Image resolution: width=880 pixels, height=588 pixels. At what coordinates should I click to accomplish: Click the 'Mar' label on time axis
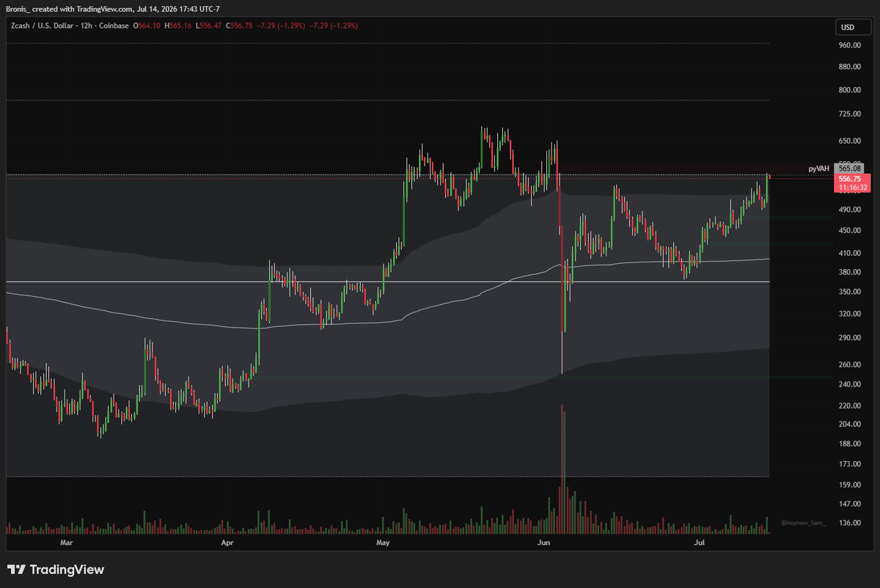pyautogui.click(x=67, y=543)
